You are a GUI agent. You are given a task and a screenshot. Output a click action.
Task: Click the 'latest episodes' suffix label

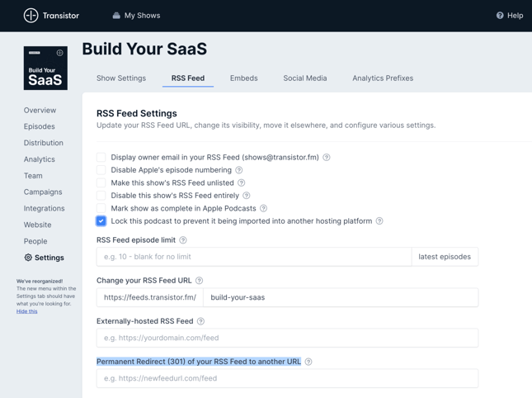pos(445,257)
